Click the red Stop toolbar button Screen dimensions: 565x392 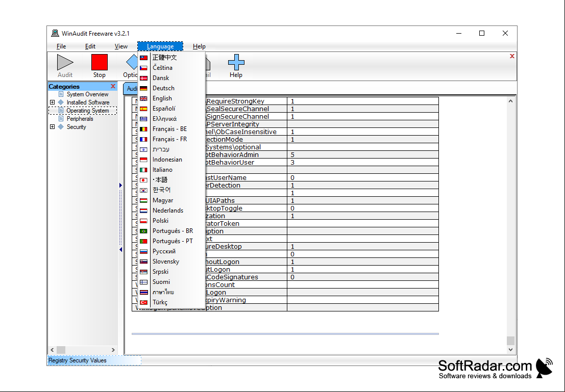100,66
